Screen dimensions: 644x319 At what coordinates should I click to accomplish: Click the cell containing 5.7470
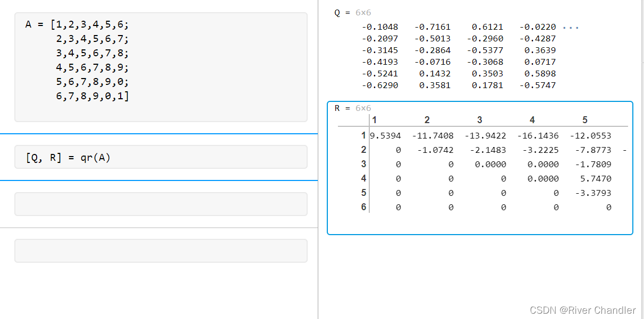[595, 178]
